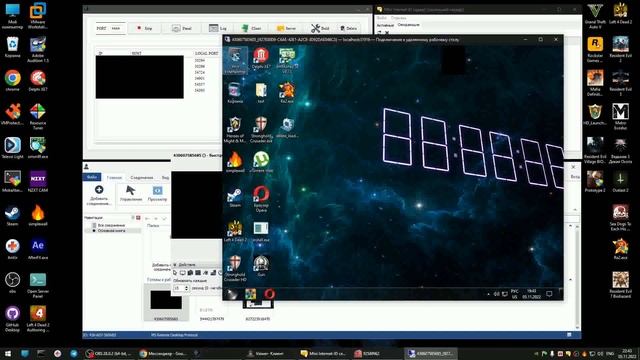Screen dimensions: 640x360
Task: Open OBS desktop icon
Action: (13, 282)
